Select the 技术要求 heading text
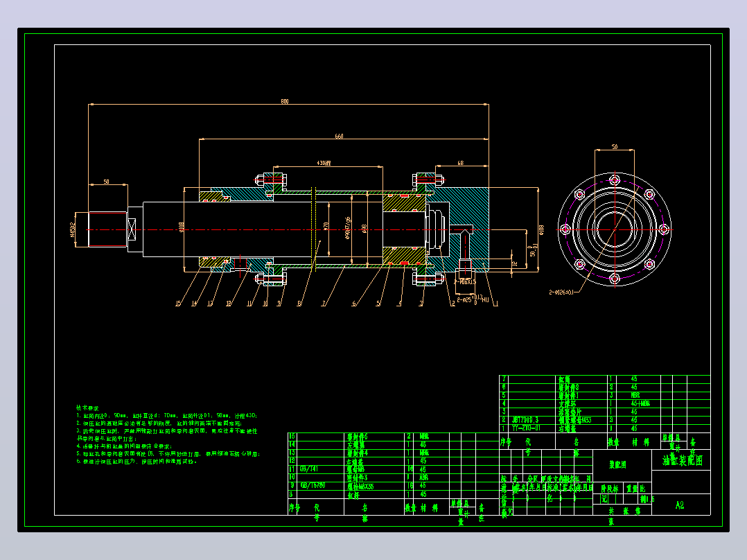The image size is (747, 560). click(x=87, y=408)
